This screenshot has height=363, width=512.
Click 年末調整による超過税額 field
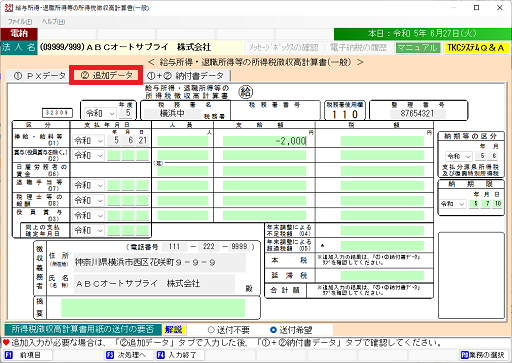click(382, 246)
